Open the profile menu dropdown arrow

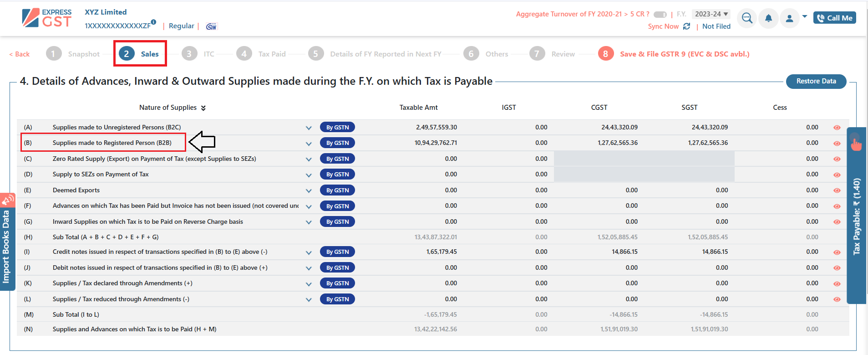(x=805, y=16)
